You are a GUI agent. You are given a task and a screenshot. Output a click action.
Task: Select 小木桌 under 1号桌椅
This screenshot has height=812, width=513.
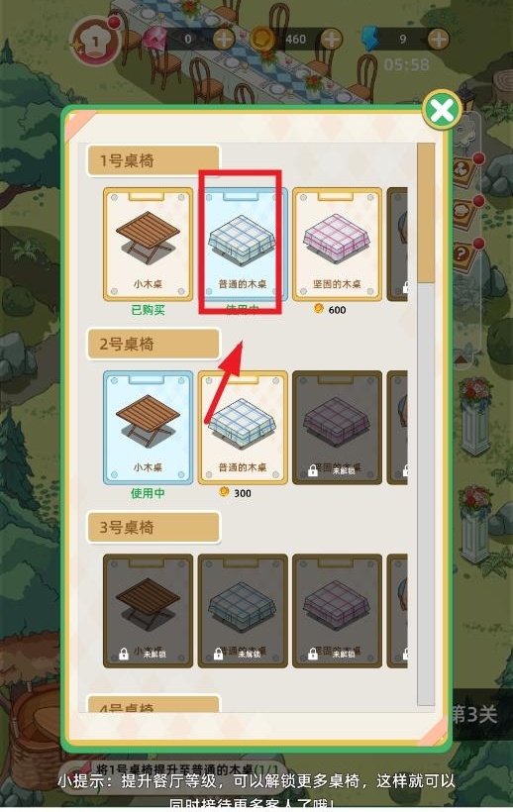point(148,245)
